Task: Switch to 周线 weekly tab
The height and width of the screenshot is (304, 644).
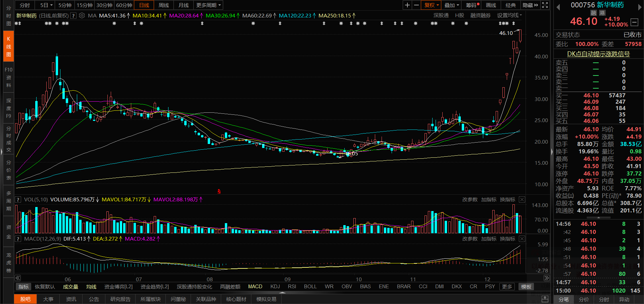Action: pyautogui.click(x=164, y=5)
